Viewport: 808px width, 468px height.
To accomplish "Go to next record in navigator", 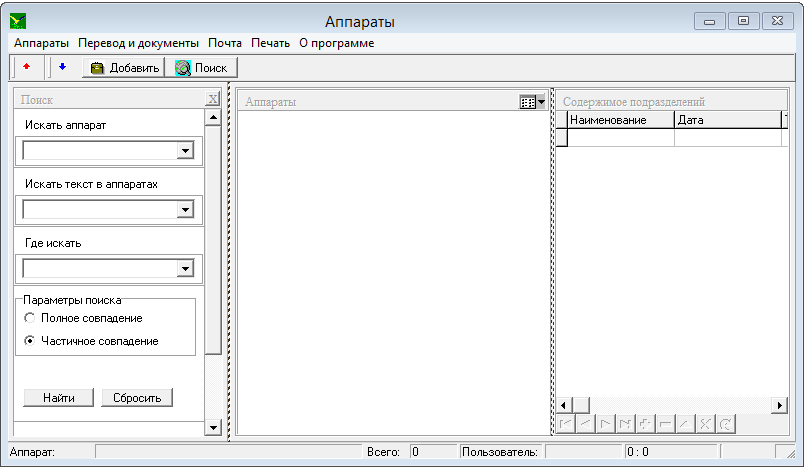I will click(x=605, y=424).
